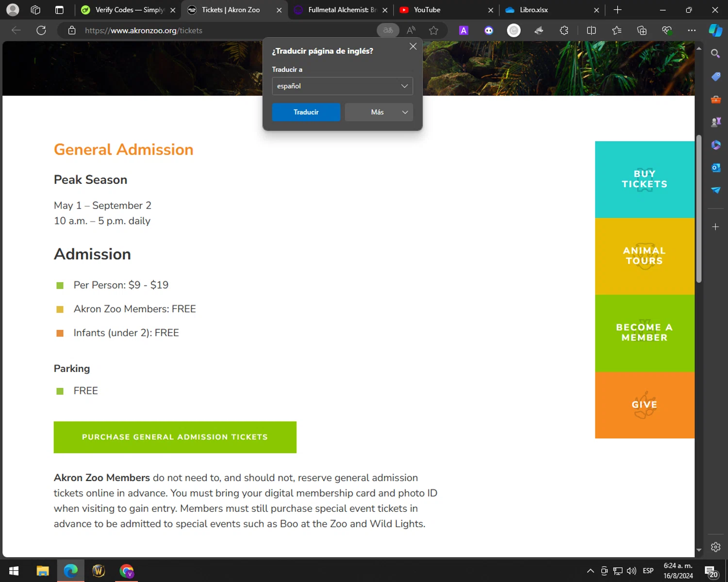Screen dimensions: 728x582
Task: Open a new tab with the plus button
Action: [617, 10]
